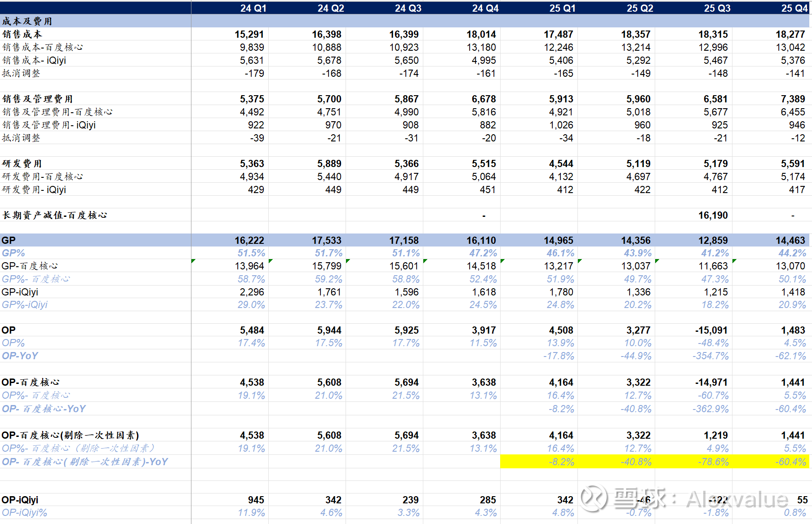Viewport: 812px width, 524px height.
Task: Select the yellow-highlighted -78.6% cell
Action: tap(713, 462)
